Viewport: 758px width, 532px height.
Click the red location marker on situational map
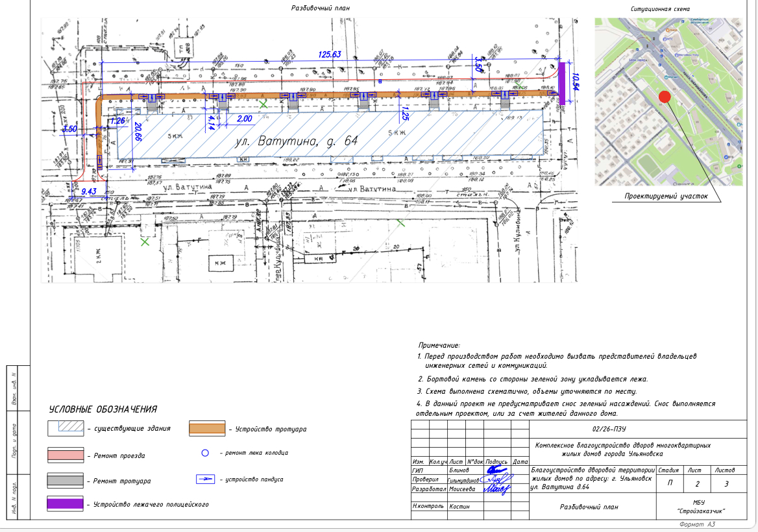click(665, 97)
